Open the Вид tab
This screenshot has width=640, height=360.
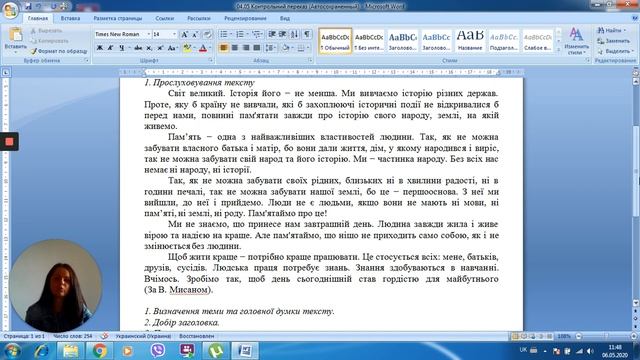[x=284, y=18]
